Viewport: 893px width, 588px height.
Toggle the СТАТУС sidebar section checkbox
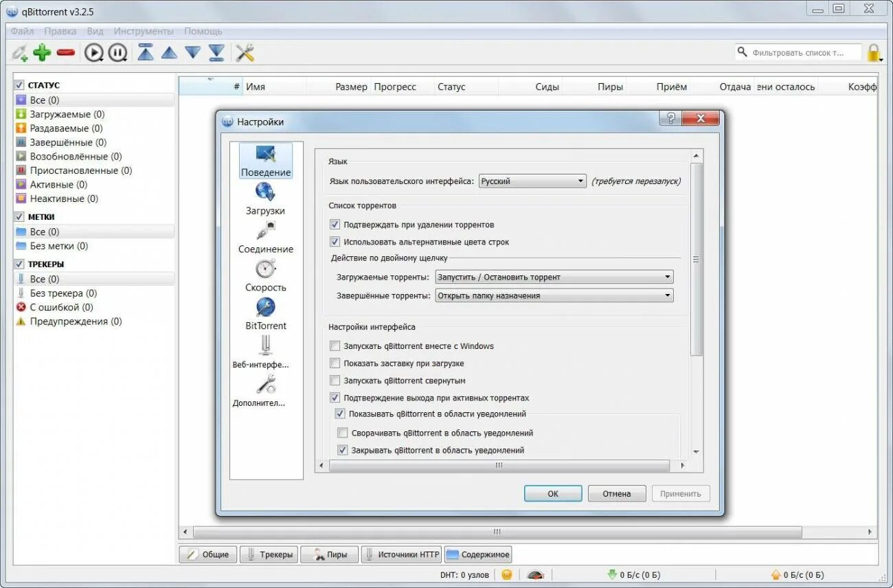(x=19, y=85)
